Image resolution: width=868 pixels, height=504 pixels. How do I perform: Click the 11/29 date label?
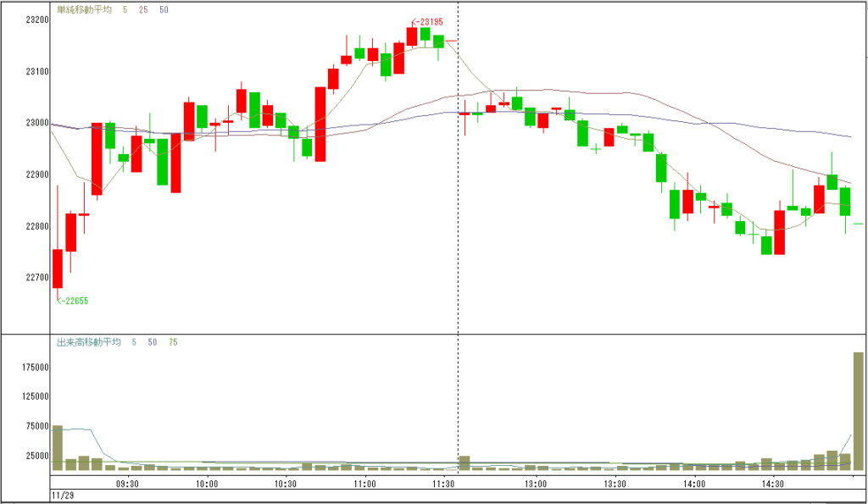pyautogui.click(x=63, y=496)
